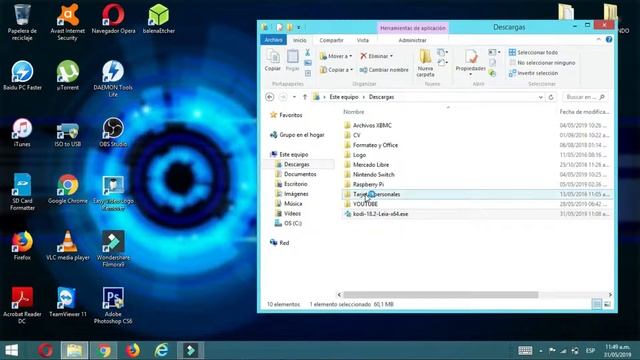Viewport: 640px width, 360px height.
Task: Click Invertir selección
Action: click(x=533, y=73)
